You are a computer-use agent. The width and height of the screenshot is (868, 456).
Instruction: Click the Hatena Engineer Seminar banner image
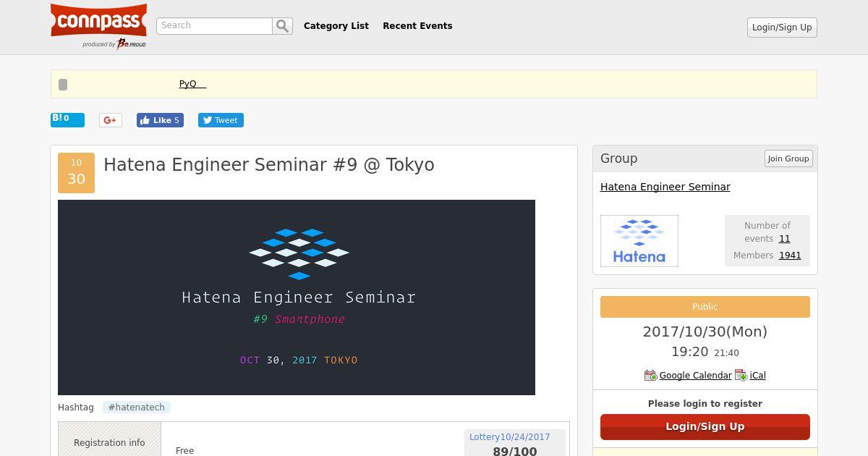(x=297, y=297)
